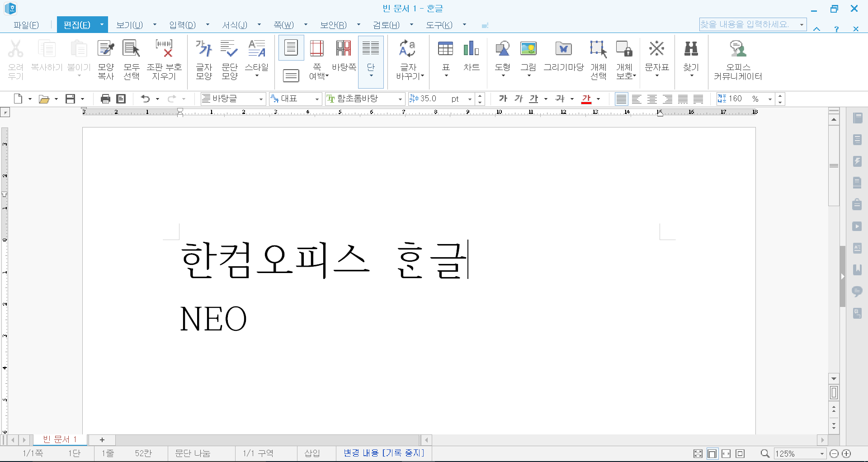Click the red font color 가 swatch
The width and height of the screenshot is (868, 462).
coord(586,99)
